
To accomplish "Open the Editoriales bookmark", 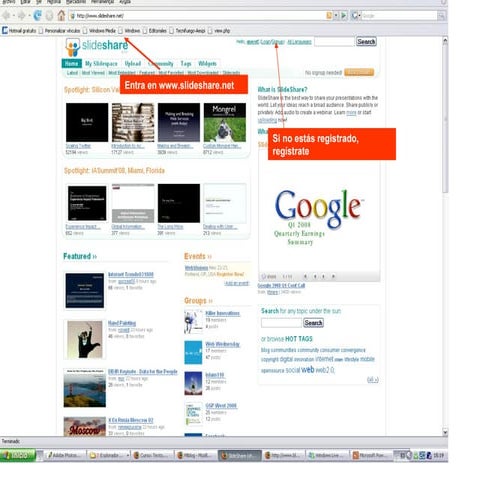I will tap(155, 31).
